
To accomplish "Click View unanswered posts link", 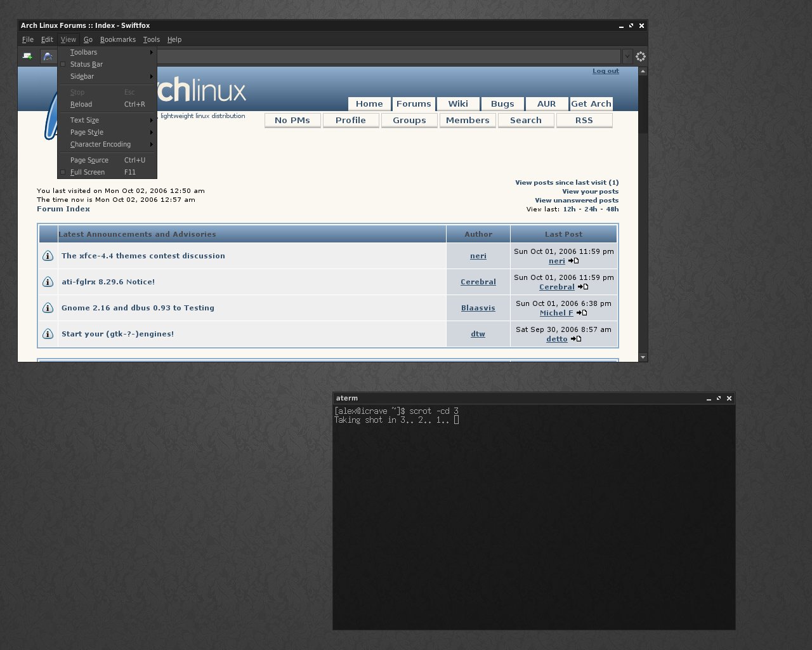I will coord(577,200).
